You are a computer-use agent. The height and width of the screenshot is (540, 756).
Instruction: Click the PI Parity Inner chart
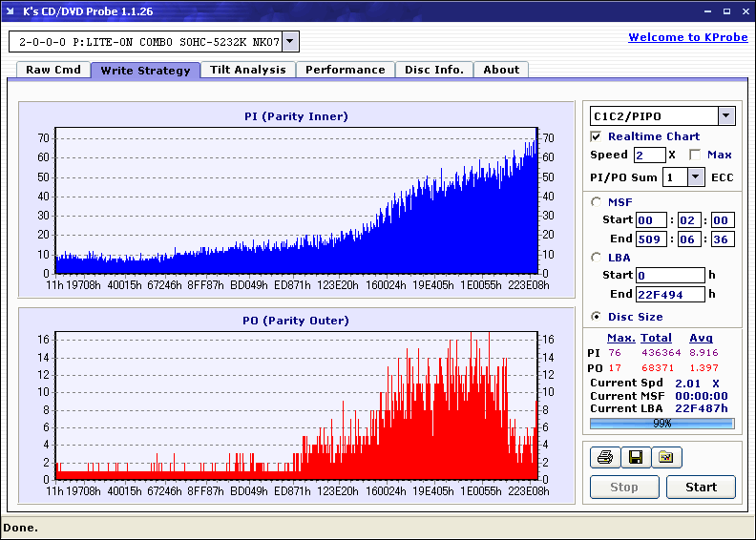pyautogui.click(x=296, y=200)
